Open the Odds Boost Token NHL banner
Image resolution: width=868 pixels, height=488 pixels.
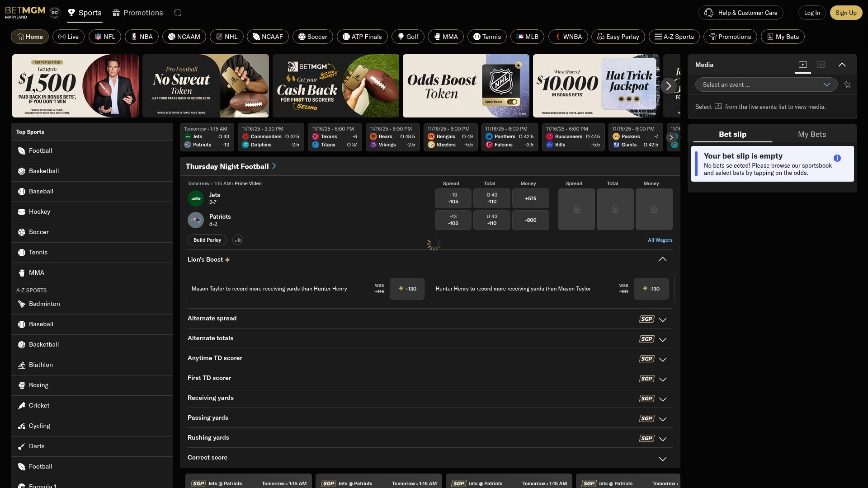tap(466, 86)
